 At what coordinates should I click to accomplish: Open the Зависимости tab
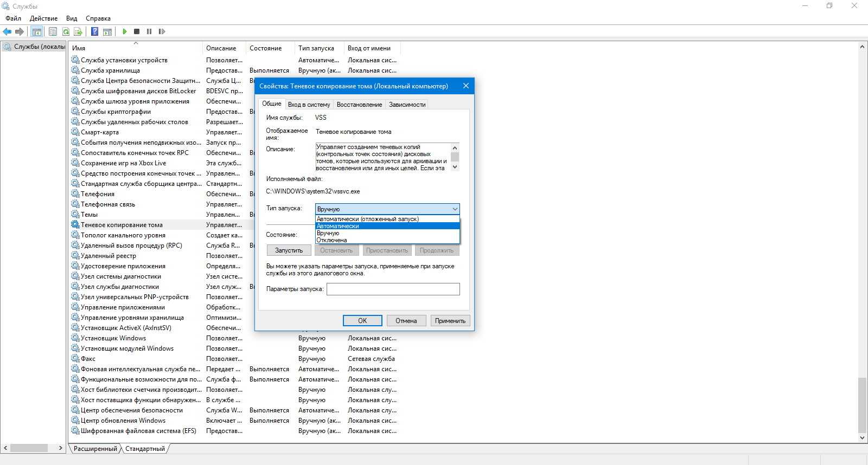point(407,105)
